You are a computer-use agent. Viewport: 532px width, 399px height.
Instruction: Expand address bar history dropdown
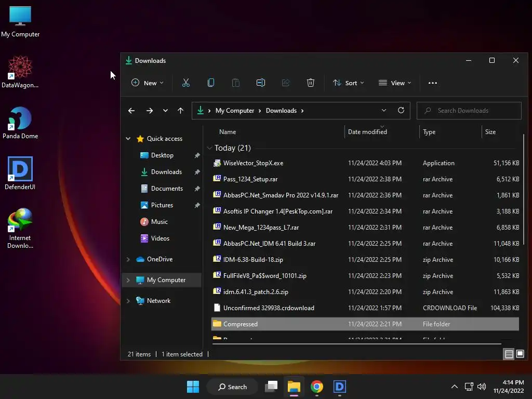[384, 110]
